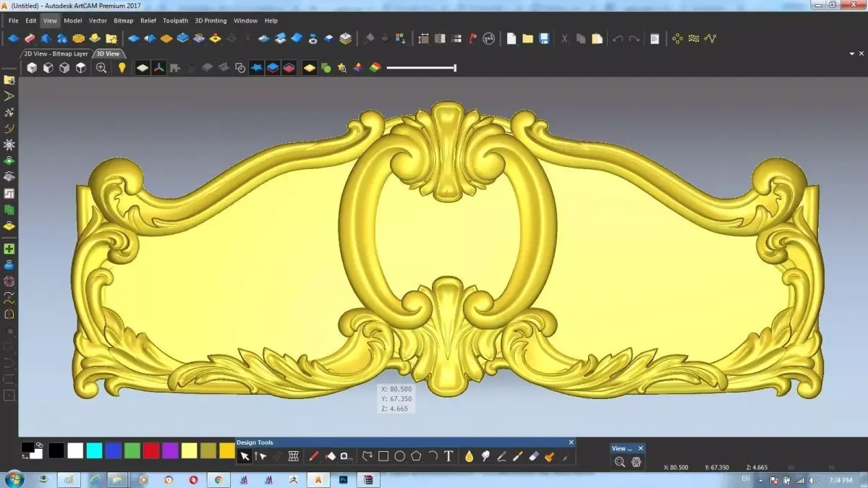Click the fourth cube view icon
Screen dimensions: 868x488
[x=81, y=68]
